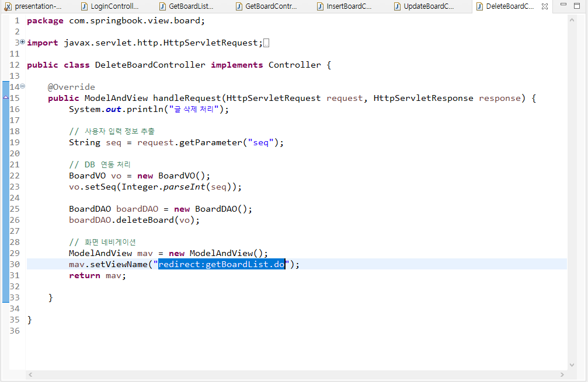588x382 pixels.
Task: Click the comment "// 화면 네비게이션"
Action: pyautogui.click(x=102, y=242)
